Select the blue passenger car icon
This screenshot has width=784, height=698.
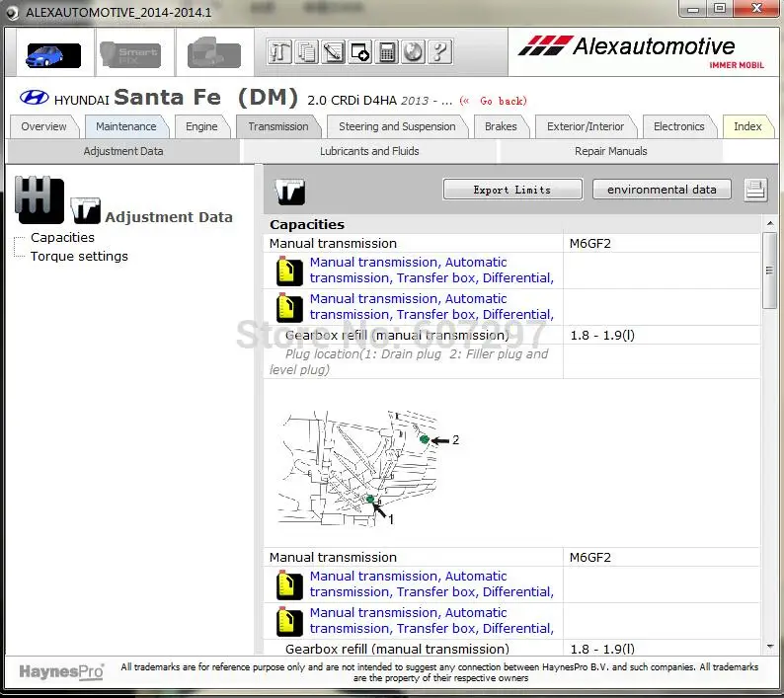[x=53, y=55]
